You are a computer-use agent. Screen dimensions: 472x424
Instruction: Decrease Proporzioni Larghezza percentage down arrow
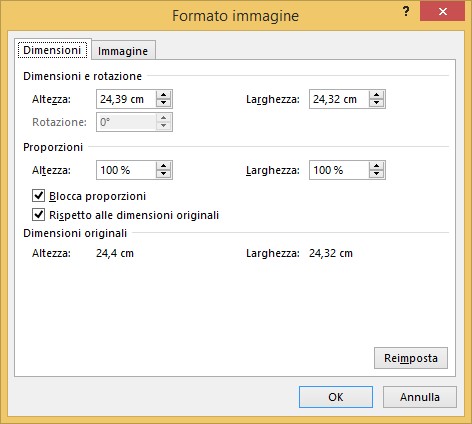pos(376,174)
